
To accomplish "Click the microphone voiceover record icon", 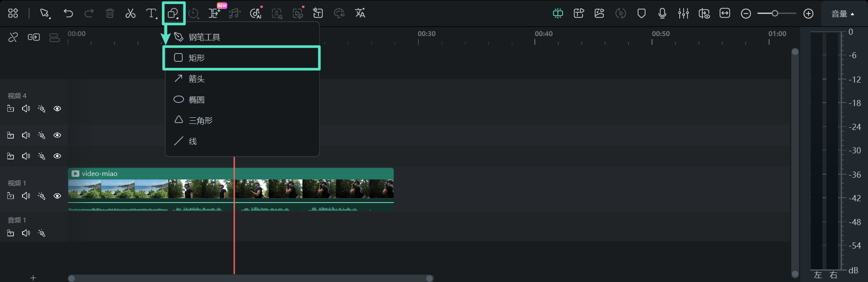I will (x=662, y=13).
